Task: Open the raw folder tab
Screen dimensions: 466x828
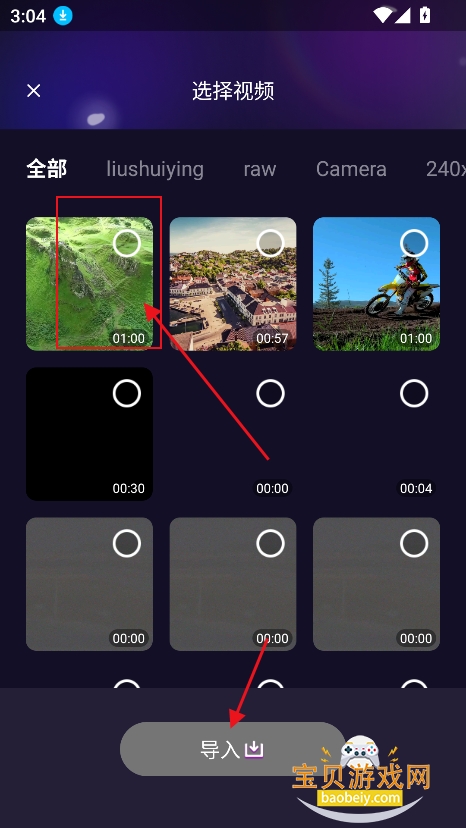Action: [260, 169]
